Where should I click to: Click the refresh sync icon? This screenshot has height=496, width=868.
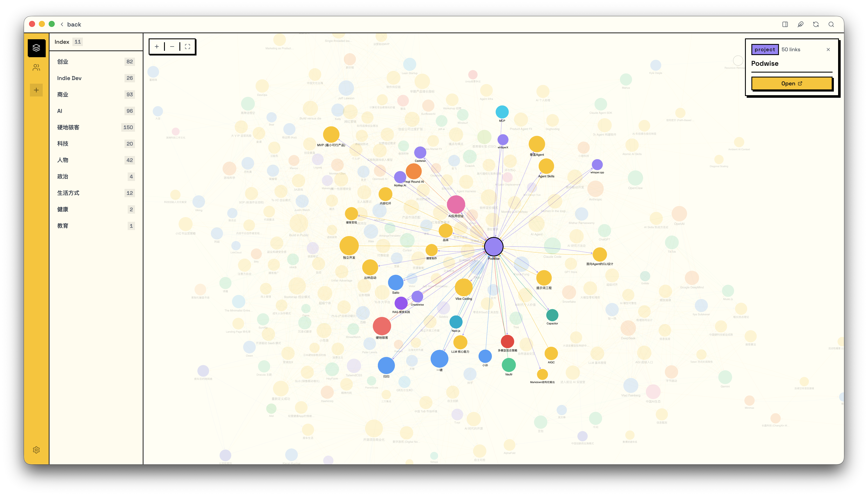pos(816,25)
